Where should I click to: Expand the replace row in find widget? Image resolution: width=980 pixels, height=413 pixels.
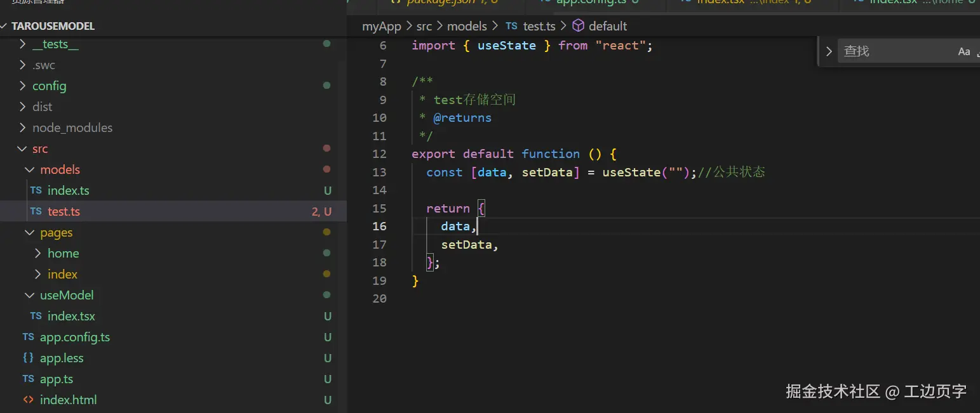[x=829, y=51]
